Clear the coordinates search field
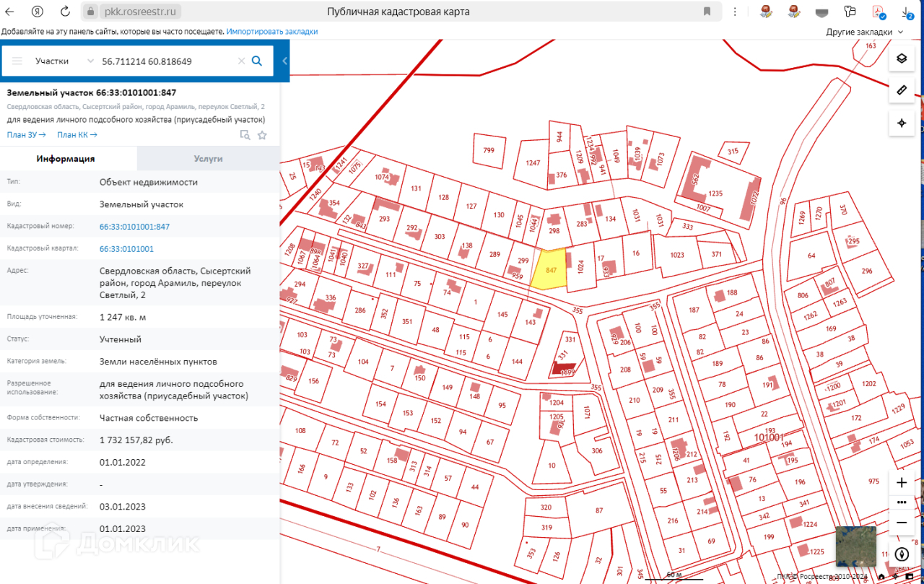The width and height of the screenshot is (924, 584). tap(242, 61)
